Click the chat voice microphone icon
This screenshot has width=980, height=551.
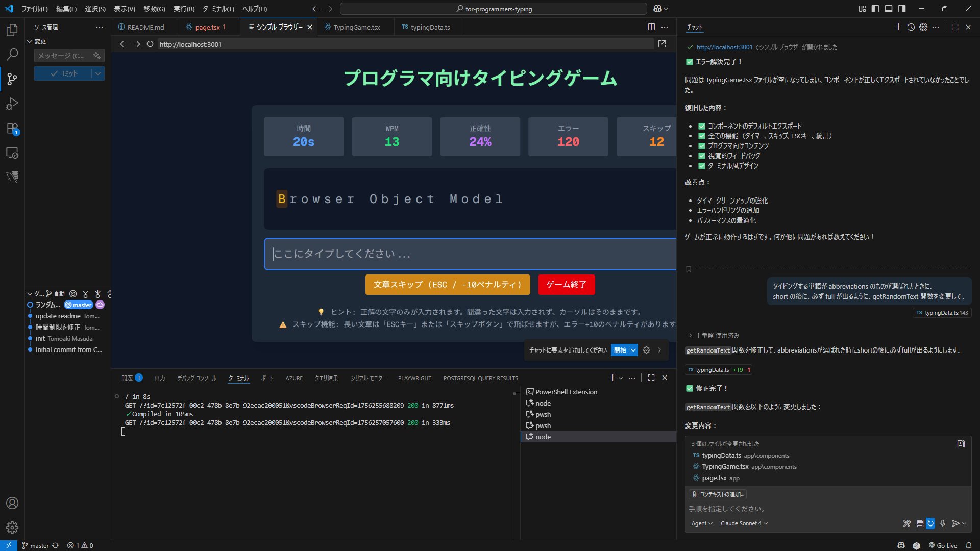coord(943,523)
